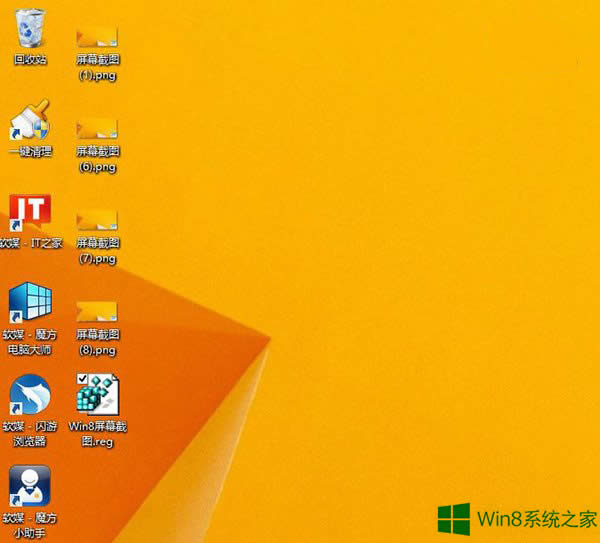Click the Win8屏幕截图.reg file name label
The height and width of the screenshot is (543, 600).
tap(98, 434)
